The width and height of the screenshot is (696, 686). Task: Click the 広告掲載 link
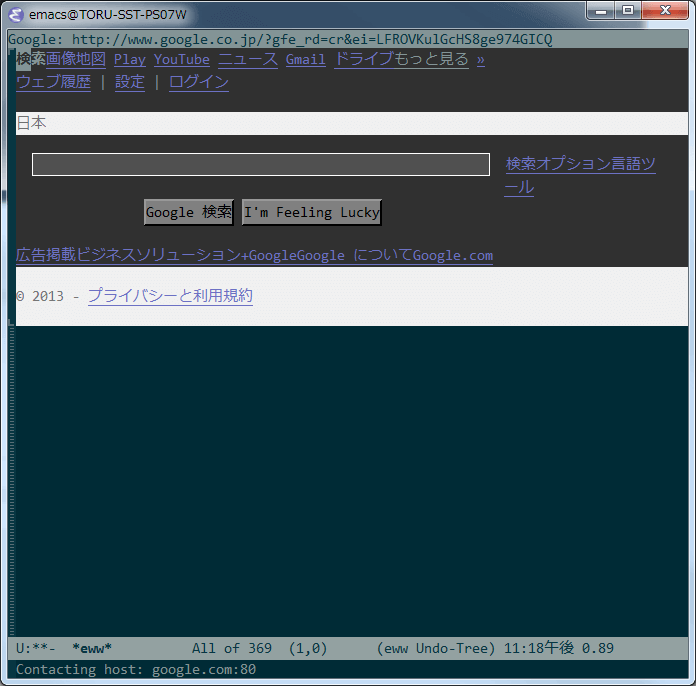[x=46, y=255]
